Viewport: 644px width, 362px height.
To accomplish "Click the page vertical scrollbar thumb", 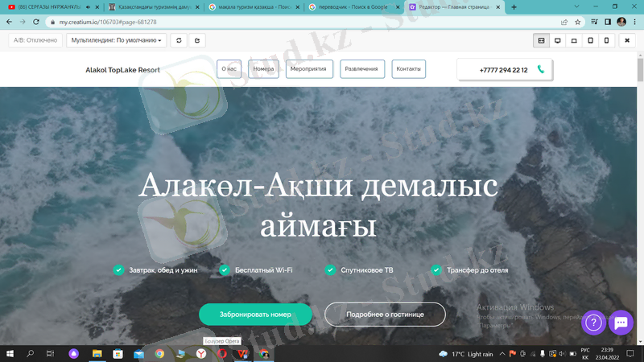I will coord(640,70).
